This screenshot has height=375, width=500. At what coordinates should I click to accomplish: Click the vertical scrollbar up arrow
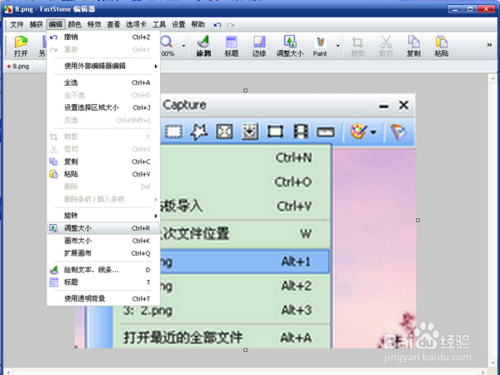point(492,78)
